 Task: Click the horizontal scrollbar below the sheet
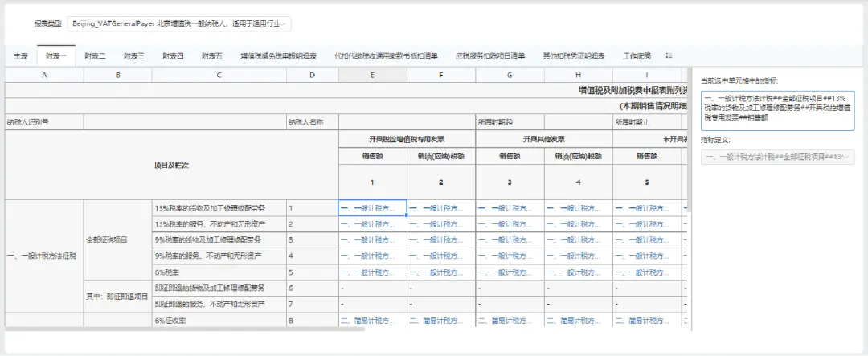185,328
